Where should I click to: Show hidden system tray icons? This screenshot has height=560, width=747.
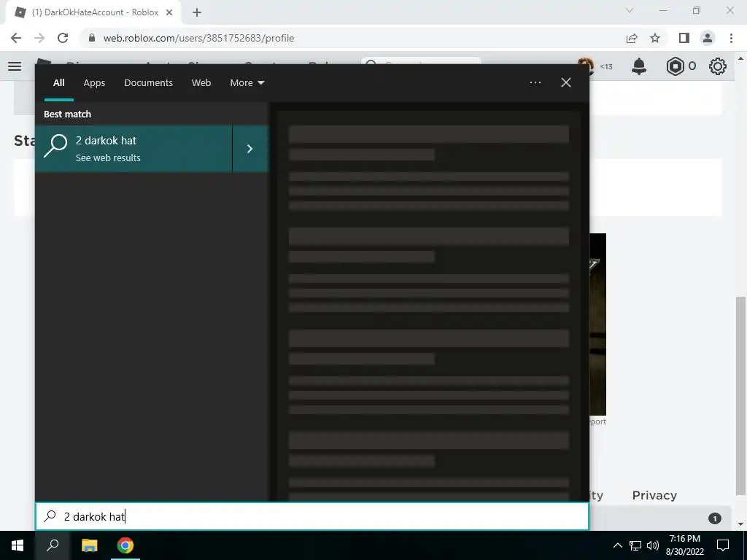pos(617,545)
